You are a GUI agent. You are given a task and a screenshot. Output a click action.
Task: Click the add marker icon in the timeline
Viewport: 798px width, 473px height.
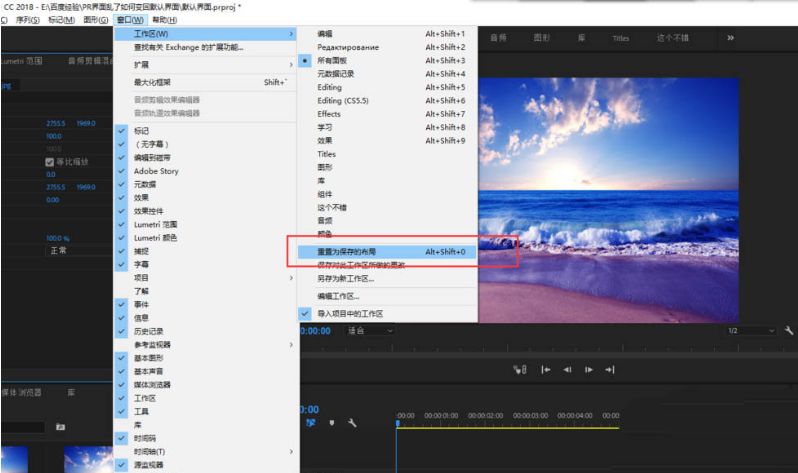[331, 422]
